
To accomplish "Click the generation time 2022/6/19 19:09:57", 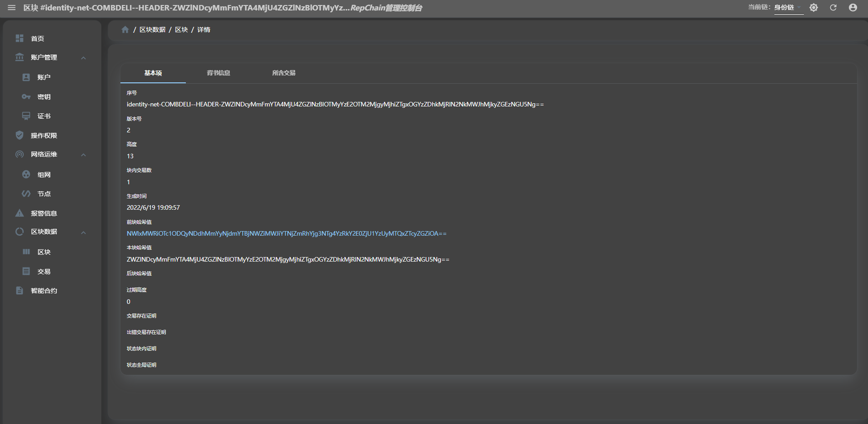I will point(153,207).
